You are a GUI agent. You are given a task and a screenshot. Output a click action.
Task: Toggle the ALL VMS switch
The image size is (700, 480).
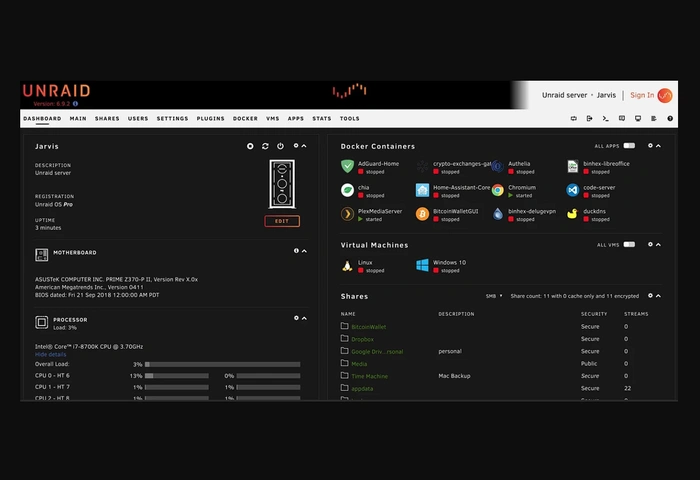coord(629,244)
